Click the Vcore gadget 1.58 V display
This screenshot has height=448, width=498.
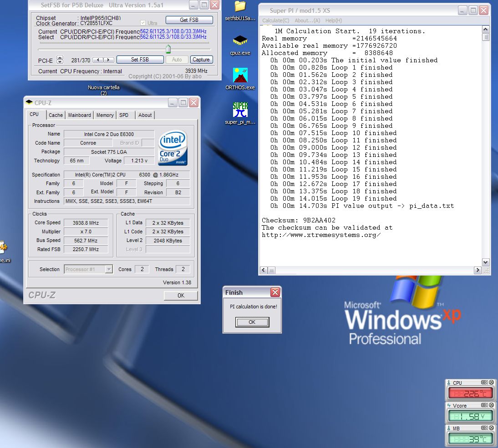[471, 417]
